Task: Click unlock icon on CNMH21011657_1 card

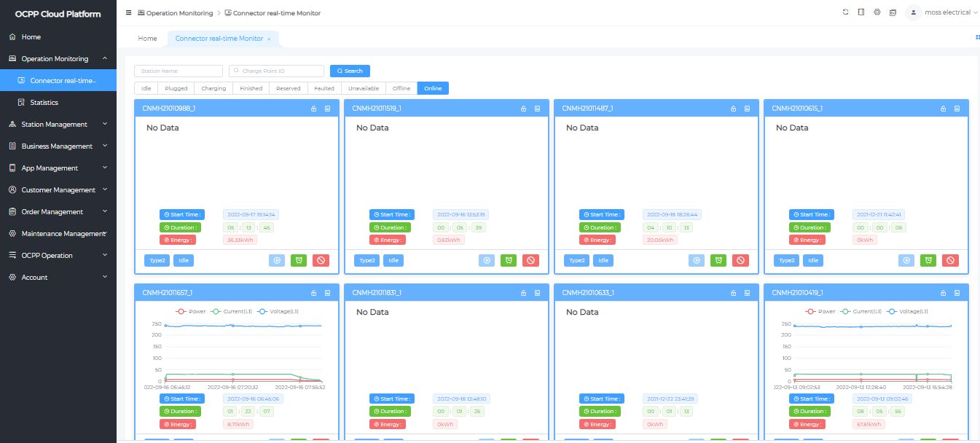Action: click(x=314, y=293)
